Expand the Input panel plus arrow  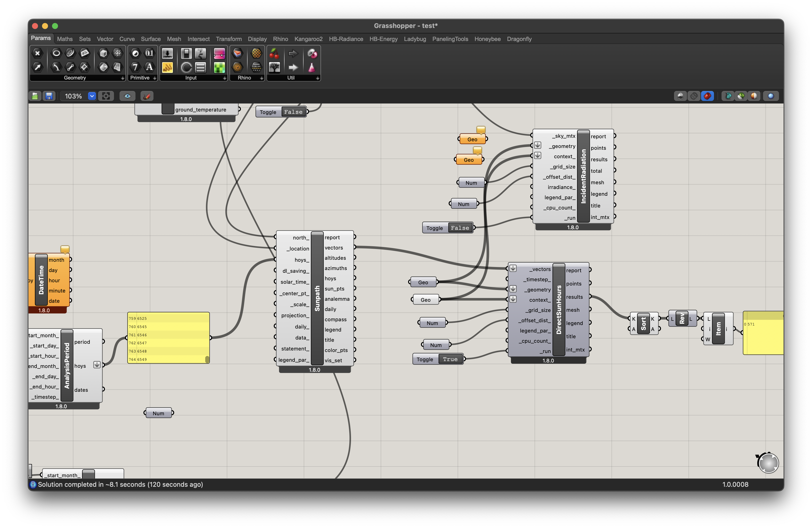pyautogui.click(x=224, y=78)
